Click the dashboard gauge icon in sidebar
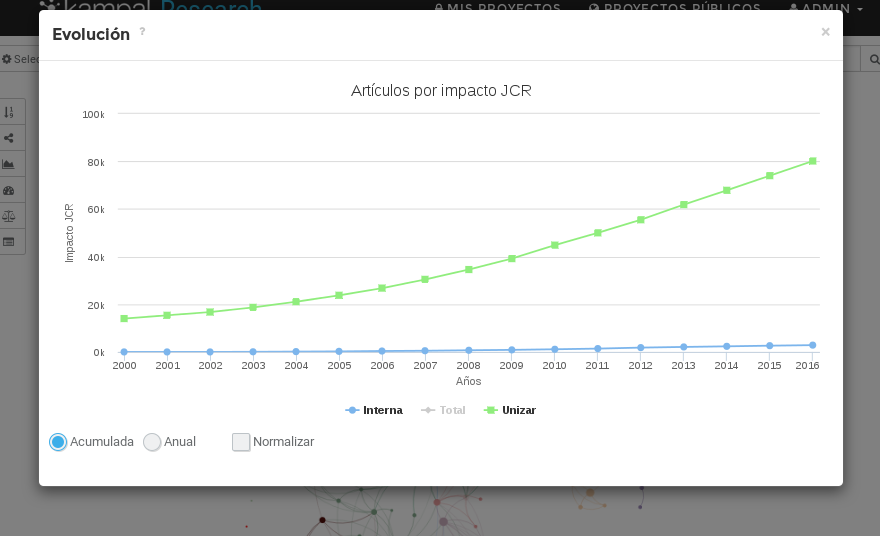This screenshot has height=536, width=880. pos(9,190)
